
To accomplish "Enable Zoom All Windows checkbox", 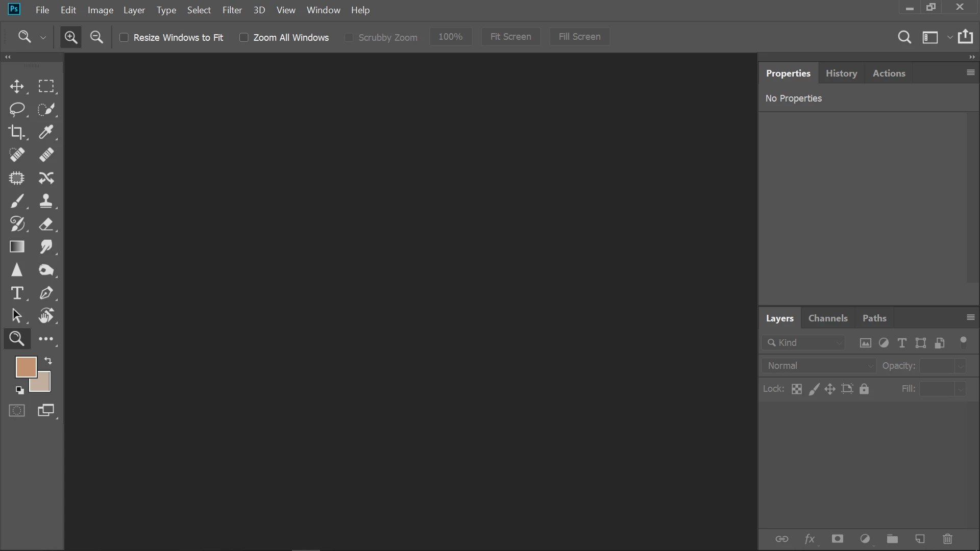I will coord(244,38).
